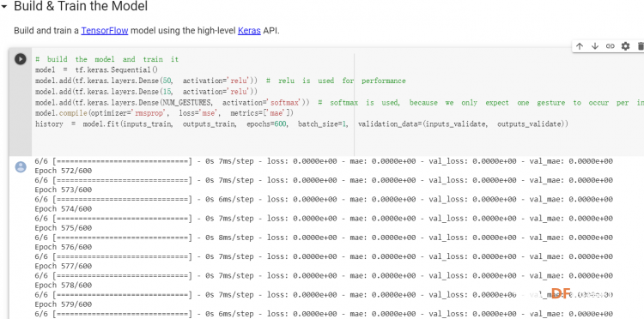Collapse the Build & Train the Model section
Image resolution: width=644 pixels, height=319 pixels.
point(4,7)
